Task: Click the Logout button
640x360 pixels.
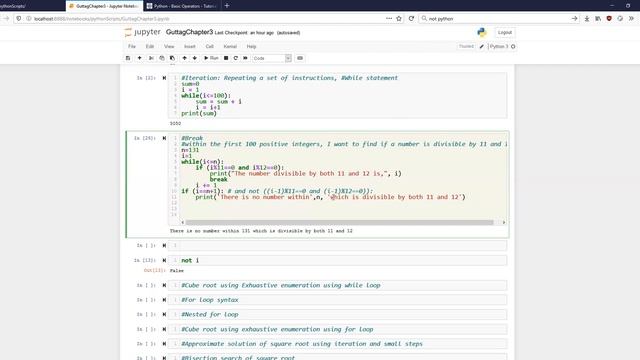Action: tap(504, 32)
